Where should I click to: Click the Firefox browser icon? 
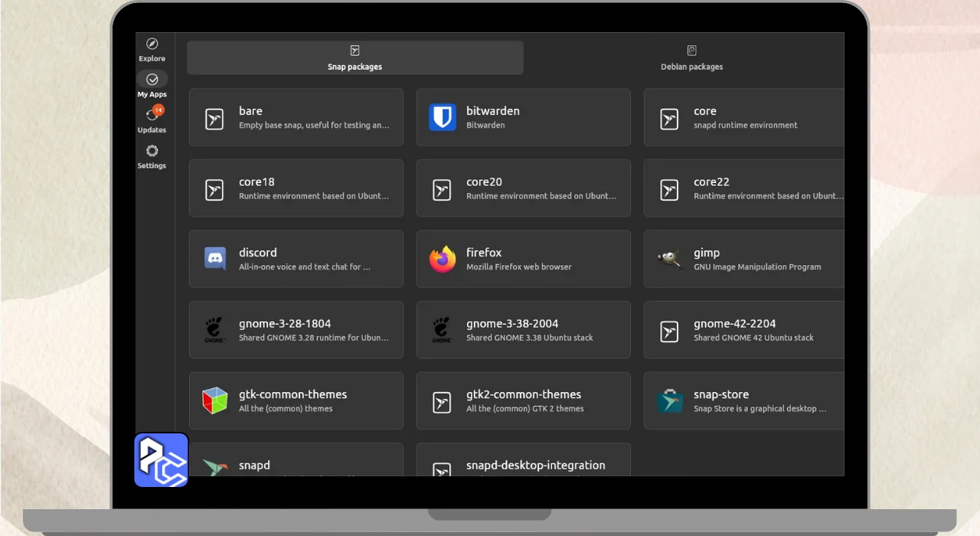point(443,259)
